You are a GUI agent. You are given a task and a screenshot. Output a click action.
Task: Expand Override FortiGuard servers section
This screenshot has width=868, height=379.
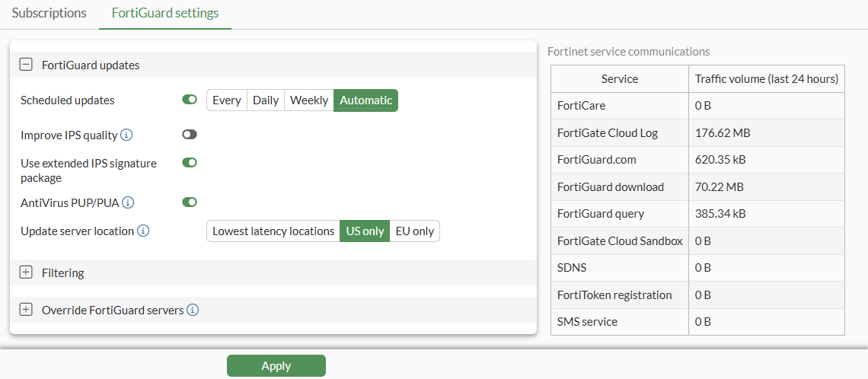pyautogui.click(x=26, y=310)
